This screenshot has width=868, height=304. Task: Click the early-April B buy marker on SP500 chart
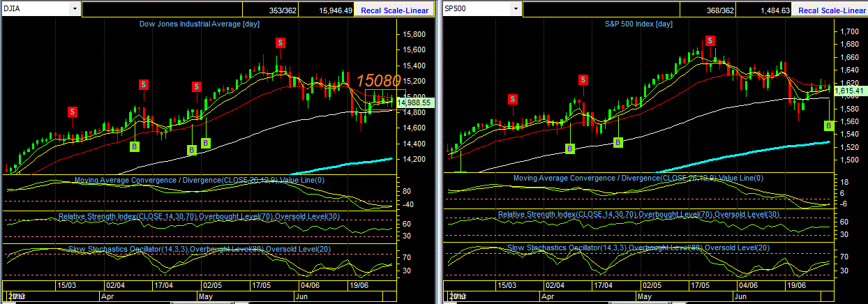pyautogui.click(x=570, y=149)
